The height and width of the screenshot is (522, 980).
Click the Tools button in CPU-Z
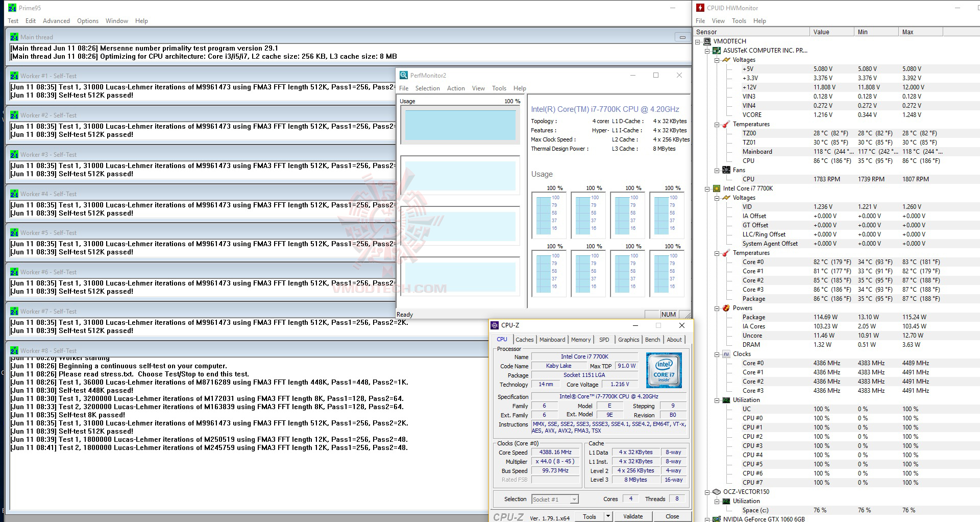click(590, 516)
